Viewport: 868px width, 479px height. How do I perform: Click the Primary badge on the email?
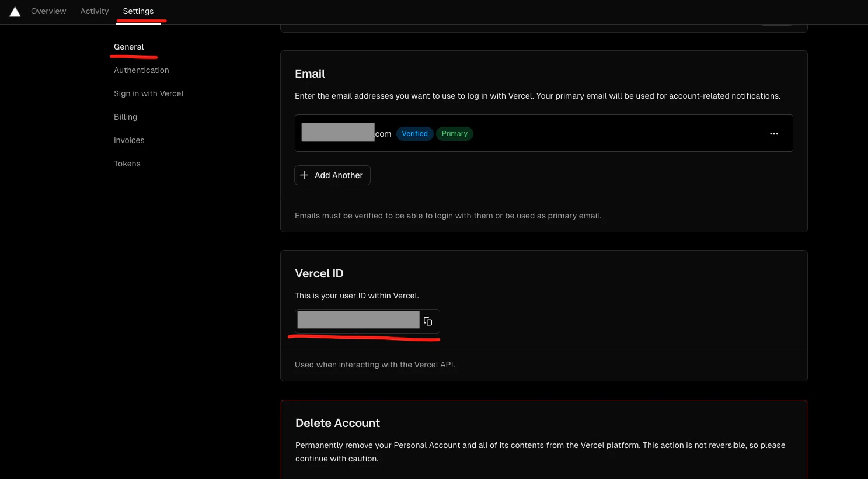[455, 134]
